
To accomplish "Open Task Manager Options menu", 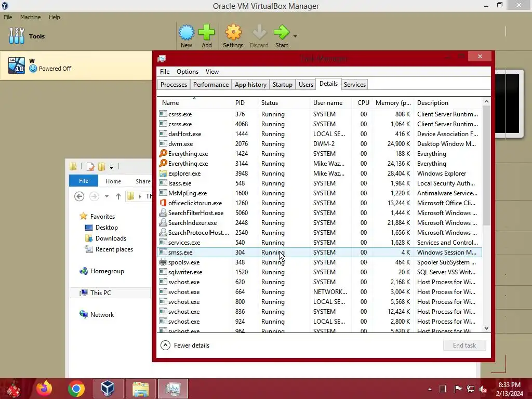I will click(187, 72).
